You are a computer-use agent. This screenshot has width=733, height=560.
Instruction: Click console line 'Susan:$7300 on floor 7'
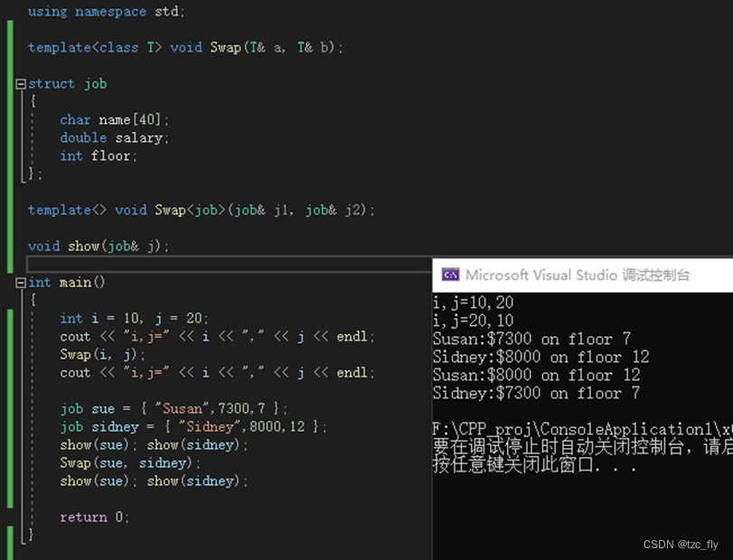(532, 339)
